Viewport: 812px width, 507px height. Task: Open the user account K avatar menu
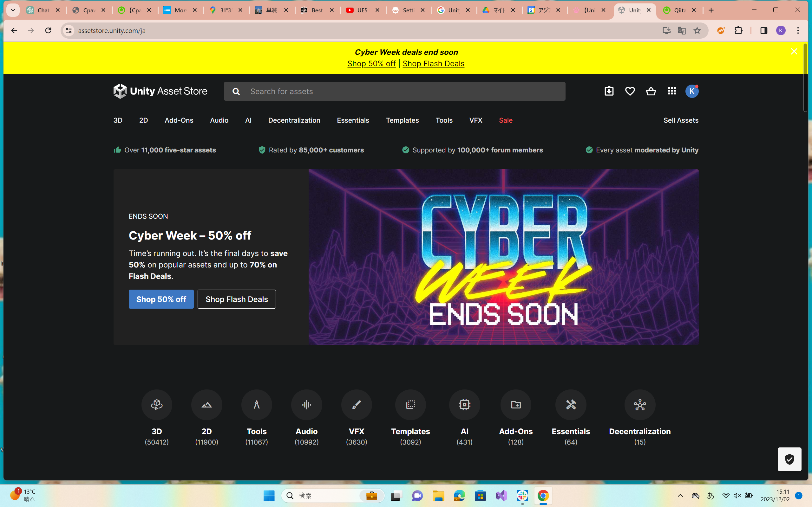click(x=691, y=91)
